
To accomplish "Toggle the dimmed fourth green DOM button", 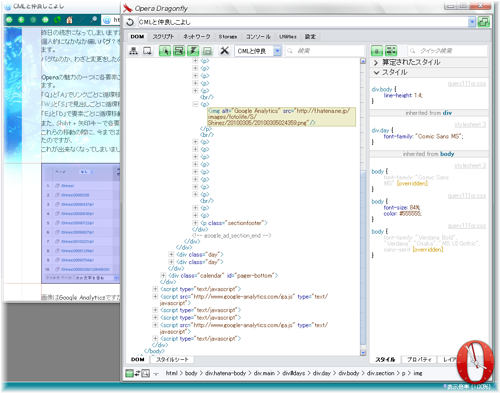I will (207, 51).
